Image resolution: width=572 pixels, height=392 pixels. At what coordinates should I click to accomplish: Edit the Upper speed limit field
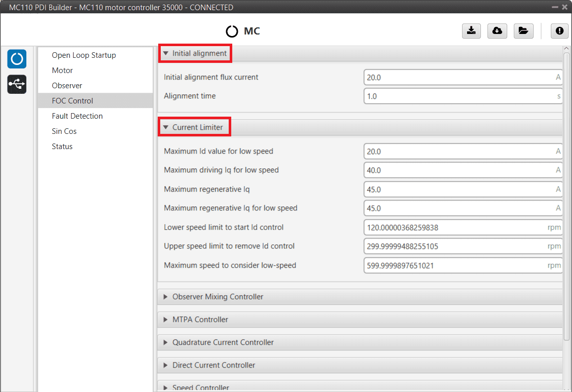[x=462, y=246]
